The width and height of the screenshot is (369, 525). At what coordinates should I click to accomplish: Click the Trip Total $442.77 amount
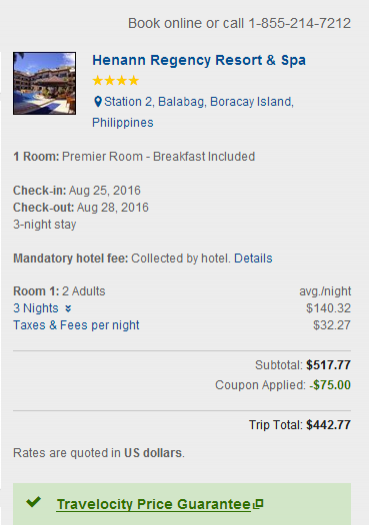[x=328, y=425]
